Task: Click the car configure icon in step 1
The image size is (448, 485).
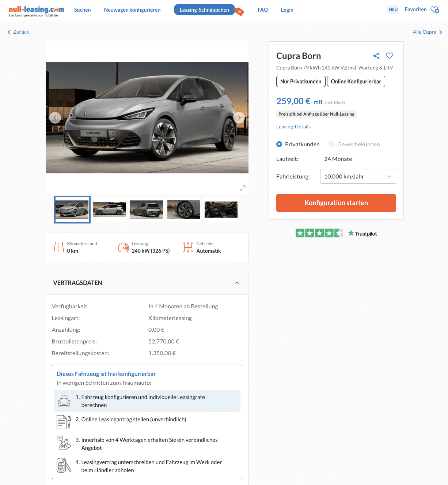Action: click(64, 401)
